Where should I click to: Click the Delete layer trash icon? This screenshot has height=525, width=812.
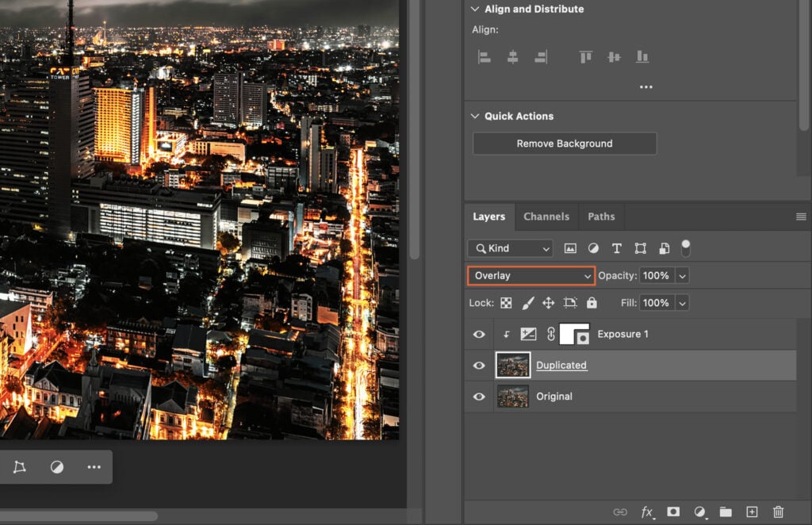click(x=778, y=512)
